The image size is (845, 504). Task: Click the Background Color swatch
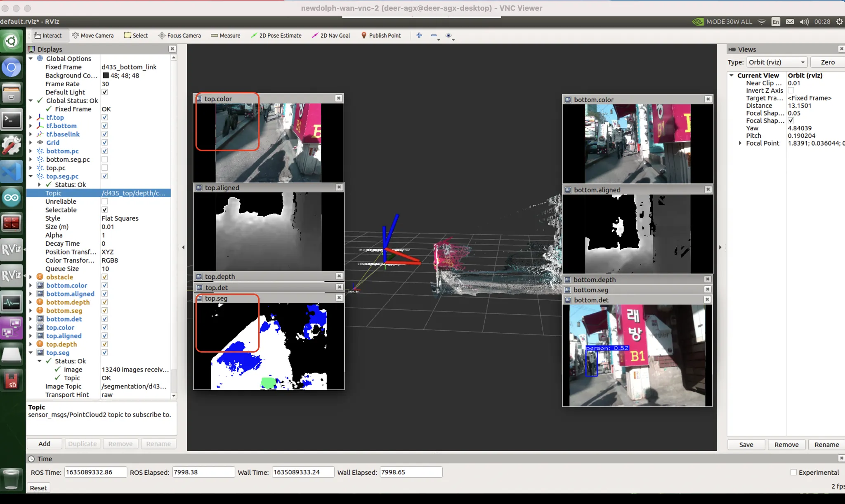106,75
